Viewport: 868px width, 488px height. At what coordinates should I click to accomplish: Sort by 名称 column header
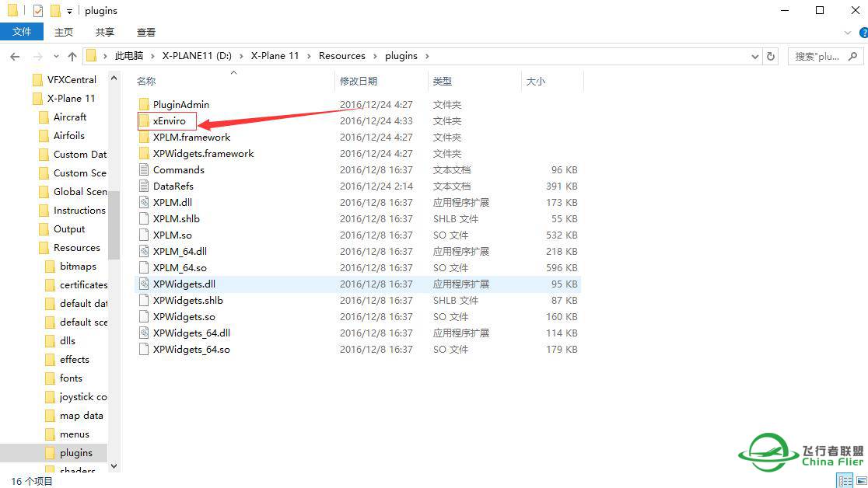[x=146, y=82]
